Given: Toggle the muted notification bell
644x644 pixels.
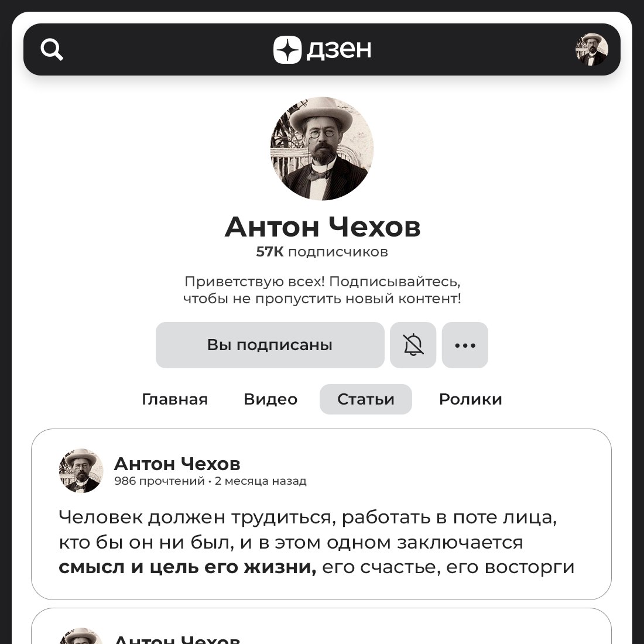Looking at the screenshot, I should click(413, 345).
